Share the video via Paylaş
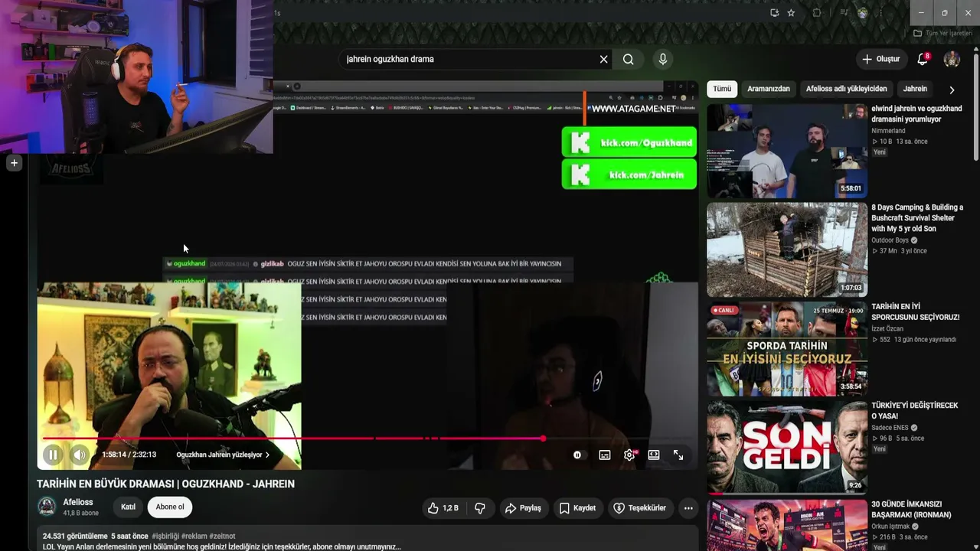Viewport: 980px width, 551px height. pyautogui.click(x=523, y=507)
